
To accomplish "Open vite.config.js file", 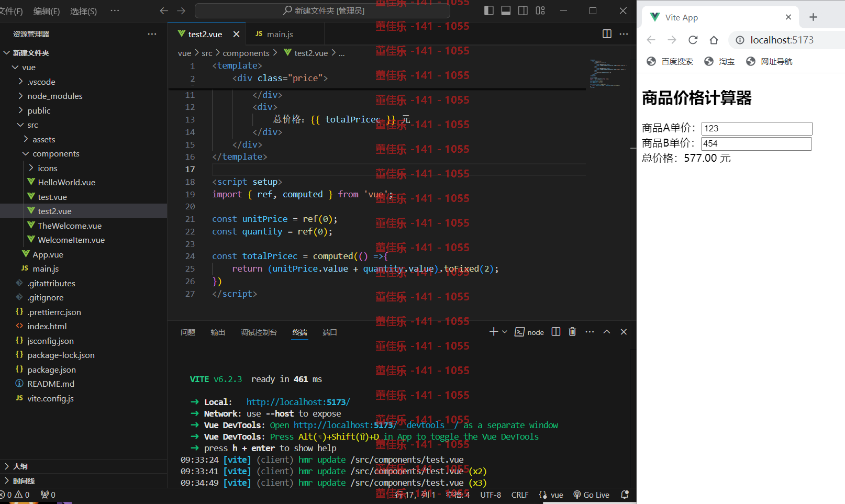I will click(x=84, y=398).
